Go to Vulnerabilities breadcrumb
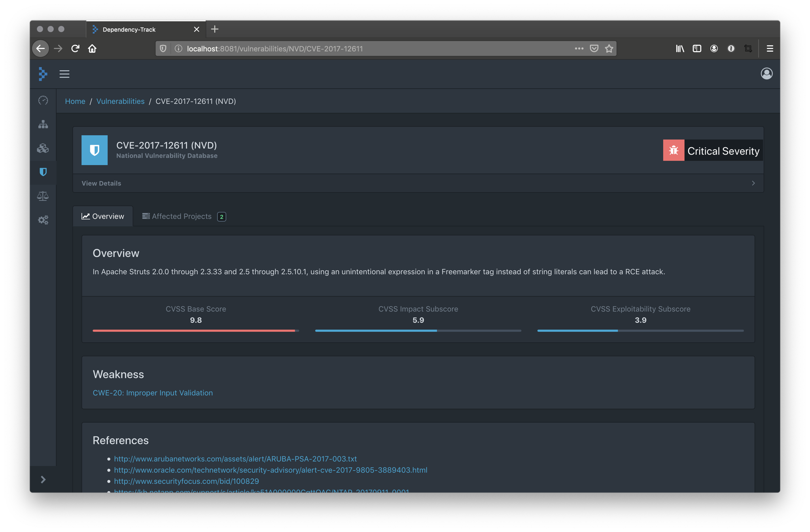The height and width of the screenshot is (532, 810). 120,101
